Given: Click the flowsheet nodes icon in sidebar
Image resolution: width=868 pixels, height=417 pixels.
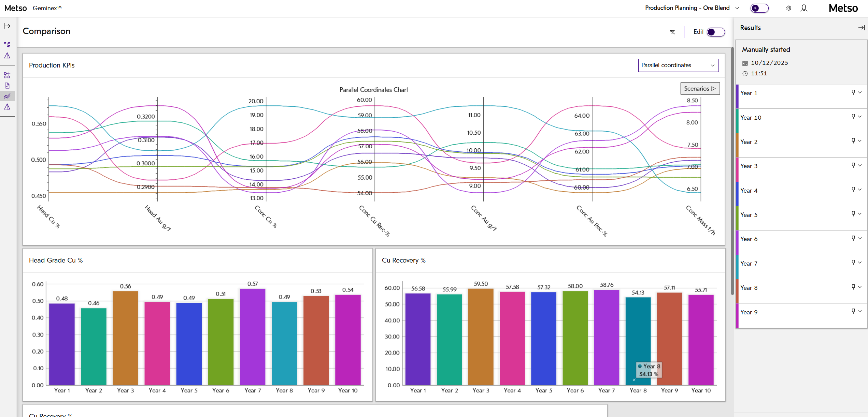Looking at the screenshot, I should coord(7,75).
